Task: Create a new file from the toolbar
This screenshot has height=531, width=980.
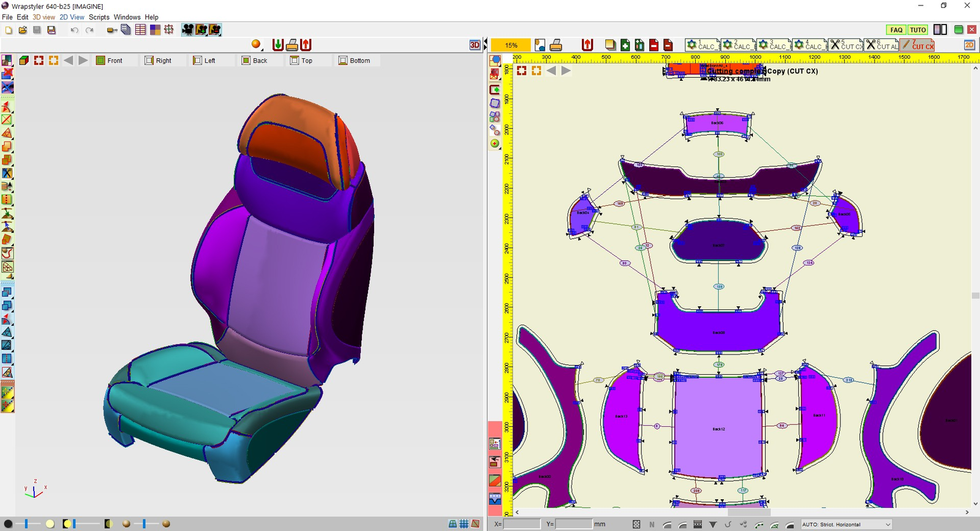Action: (x=9, y=30)
